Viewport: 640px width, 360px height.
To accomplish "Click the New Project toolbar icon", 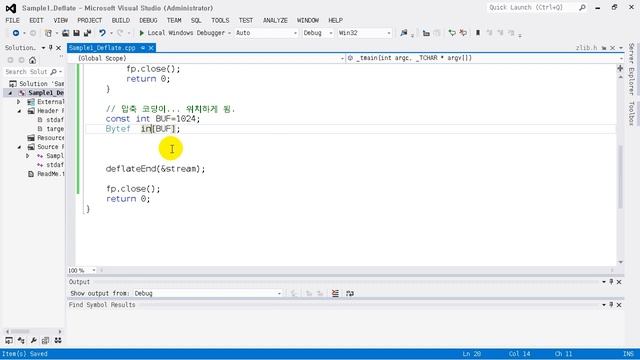I will point(48,33).
